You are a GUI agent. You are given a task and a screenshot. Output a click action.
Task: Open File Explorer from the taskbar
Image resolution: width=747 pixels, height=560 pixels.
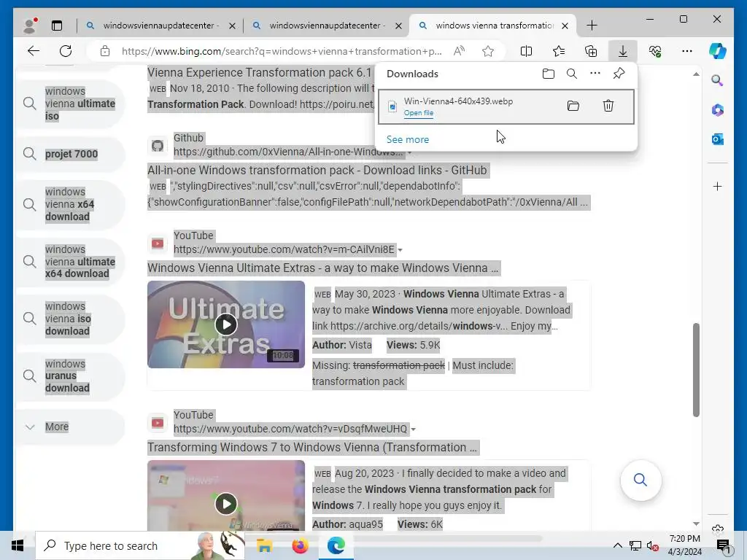click(264, 545)
